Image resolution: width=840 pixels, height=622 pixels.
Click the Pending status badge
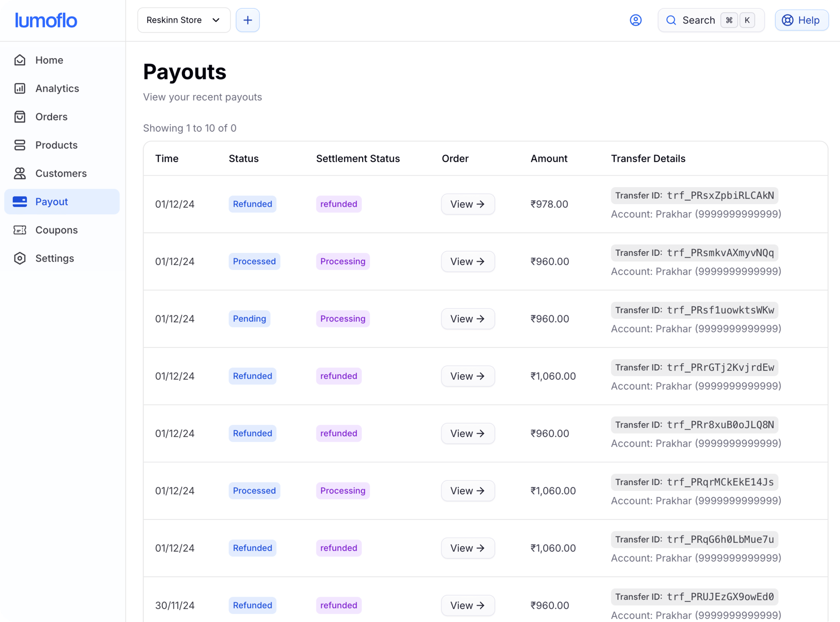(x=249, y=318)
